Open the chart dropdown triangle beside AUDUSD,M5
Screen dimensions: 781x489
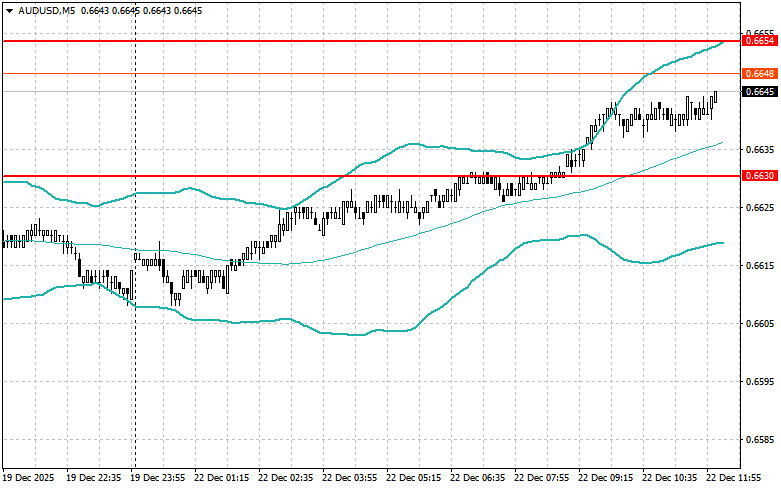(x=10, y=11)
